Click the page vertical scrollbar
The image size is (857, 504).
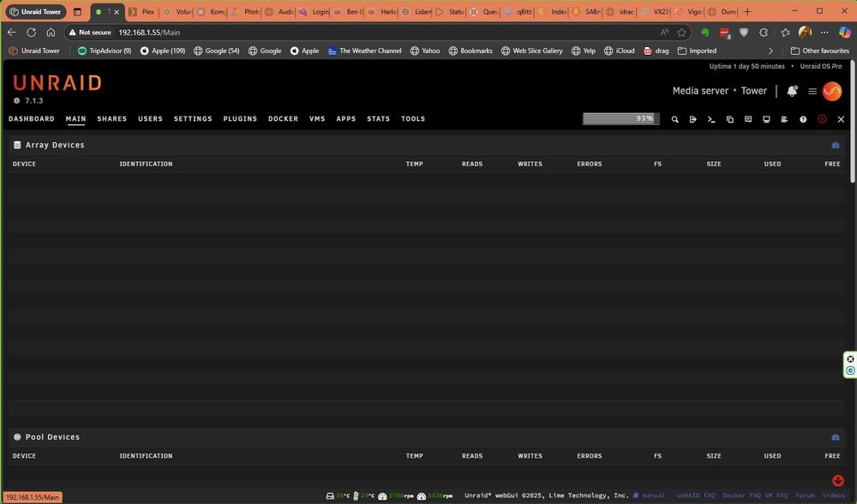pyautogui.click(x=853, y=123)
